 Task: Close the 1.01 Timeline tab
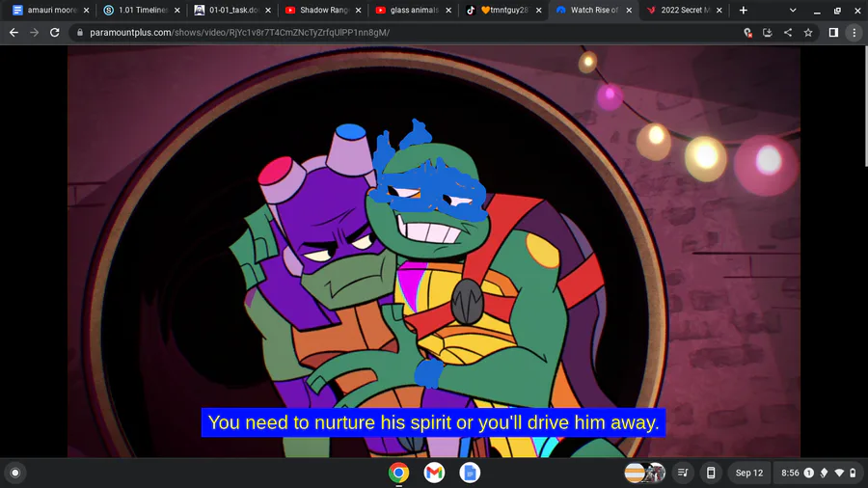coord(176,10)
